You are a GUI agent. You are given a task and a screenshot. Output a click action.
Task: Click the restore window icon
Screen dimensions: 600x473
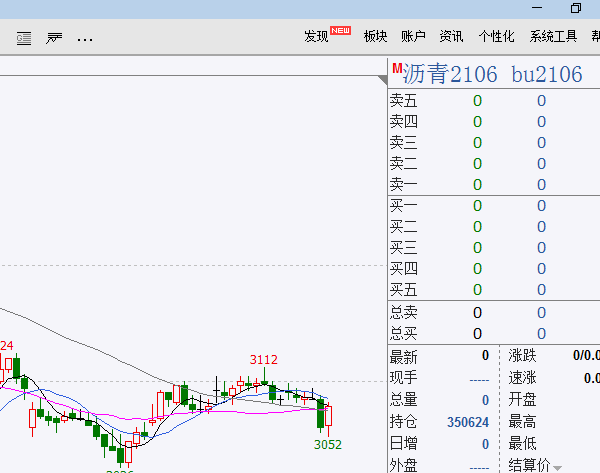(575, 8)
